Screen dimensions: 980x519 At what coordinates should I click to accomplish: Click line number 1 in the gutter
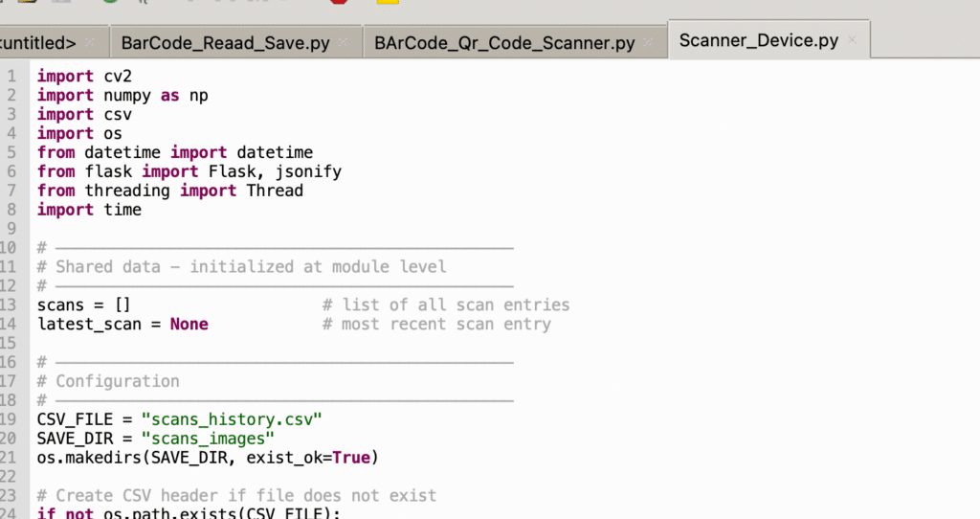coord(11,77)
